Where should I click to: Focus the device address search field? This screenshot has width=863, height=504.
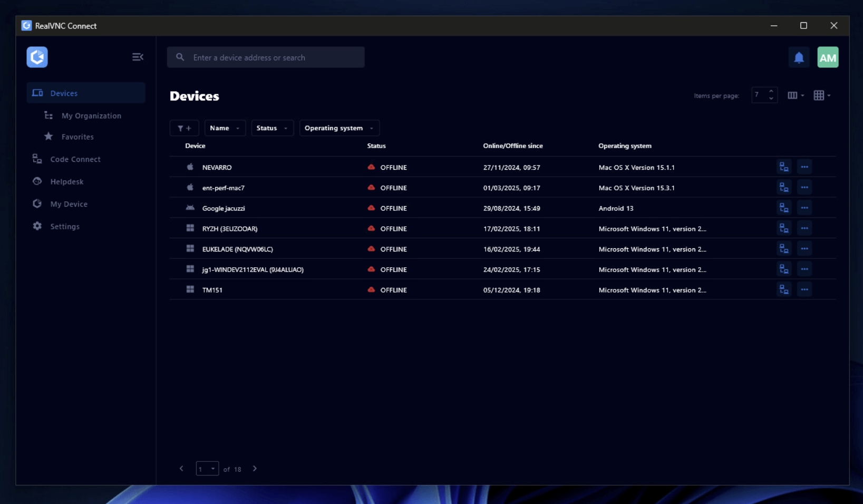pyautogui.click(x=266, y=57)
